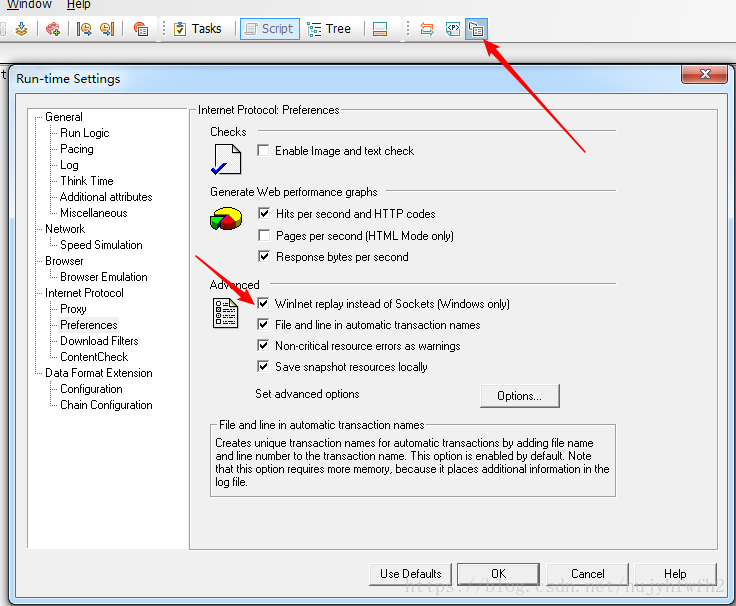The image size is (736, 606).
Task: Toggle WinInet replay instead of Sockets
Action: pyautogui.click(x=263, y=304)
